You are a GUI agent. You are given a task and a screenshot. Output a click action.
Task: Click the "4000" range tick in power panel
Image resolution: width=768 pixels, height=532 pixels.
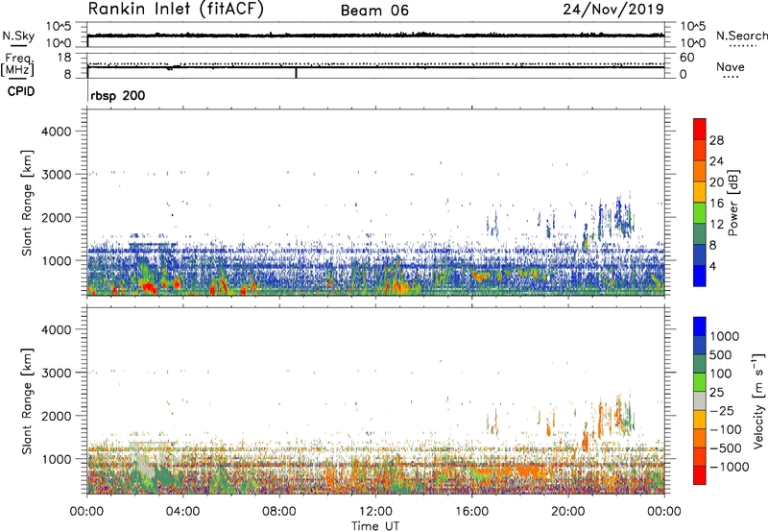(x=57, y=132)
